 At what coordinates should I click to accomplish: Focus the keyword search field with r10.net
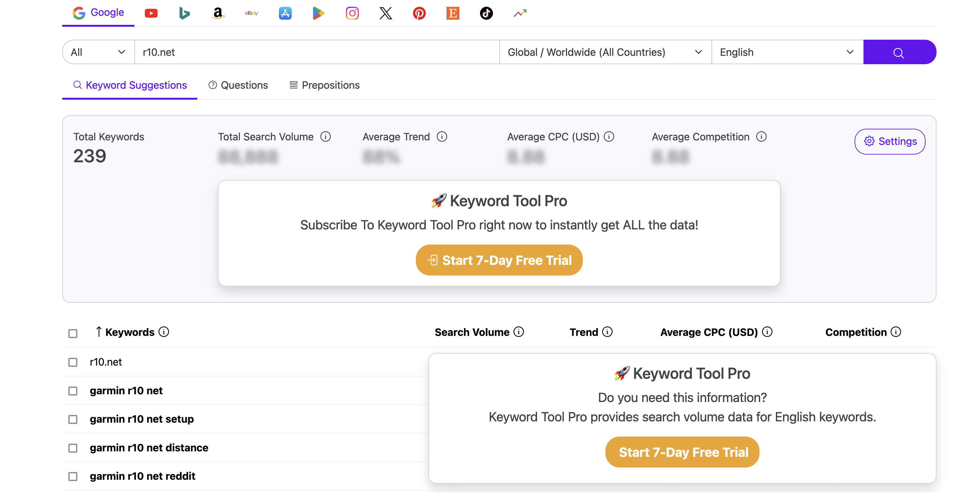(x=317, y=52)
